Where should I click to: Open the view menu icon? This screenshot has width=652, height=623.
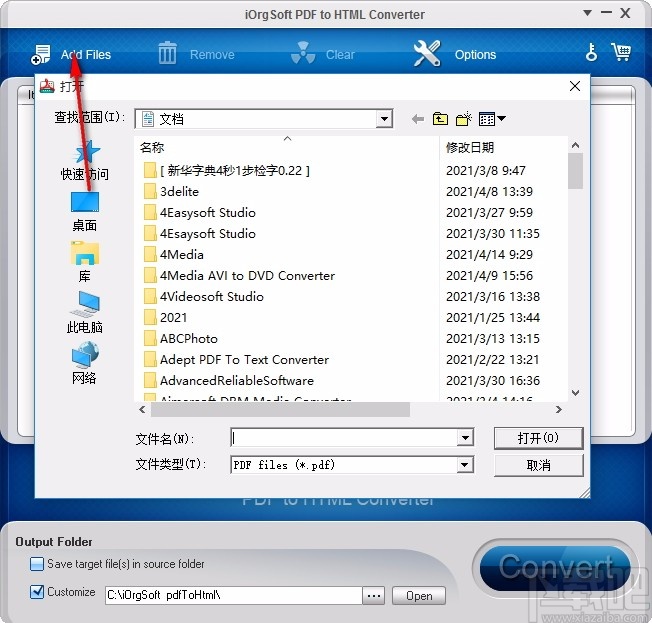click(492, 119)
